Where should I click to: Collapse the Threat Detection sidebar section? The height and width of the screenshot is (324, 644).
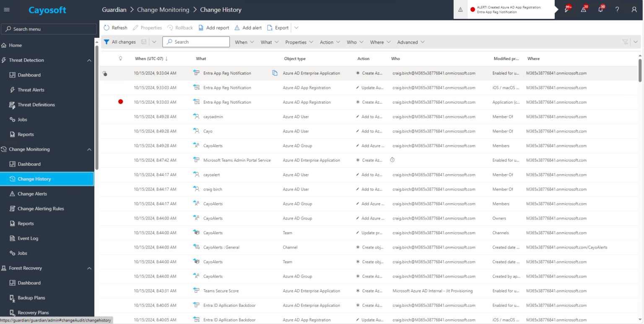tap(89, 60)
